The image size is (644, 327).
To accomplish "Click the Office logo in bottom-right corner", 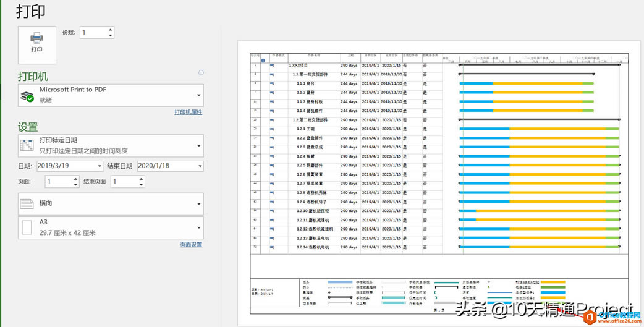I will 590,317.
